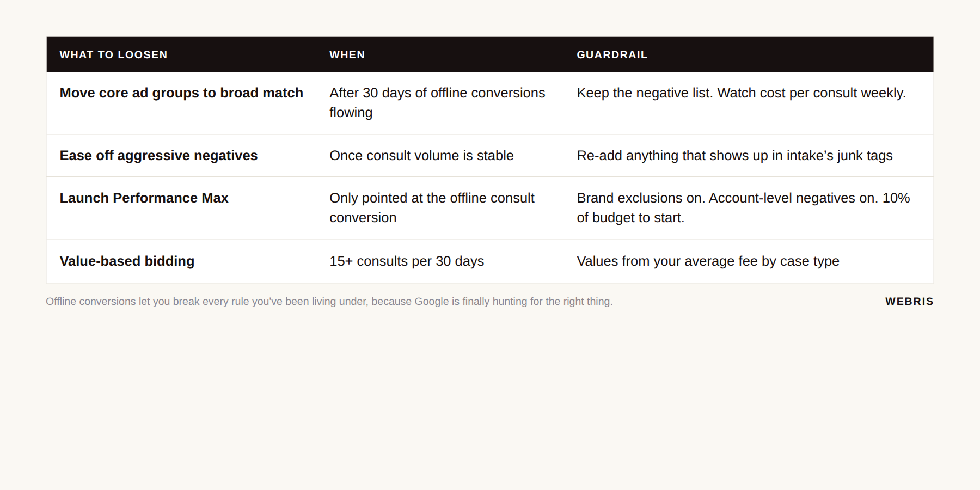Click the 'Offline conversions let you break' caption
This screenshot has width=980, height=490.
click(329, 302)
